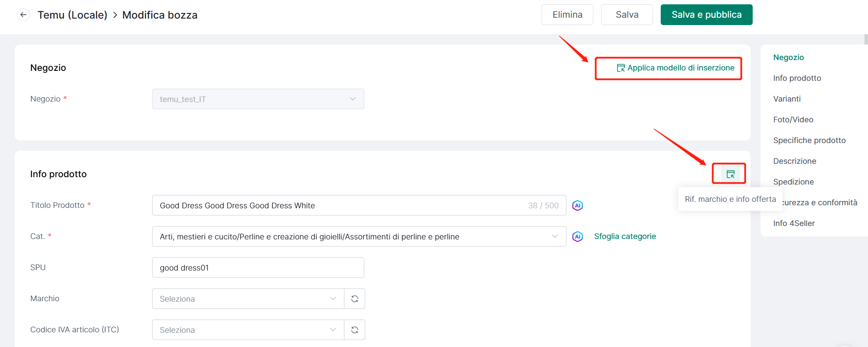Click into the SPU field good dress01
The width and height of the screenshot is (868, 347).
[x=258, y=267]
